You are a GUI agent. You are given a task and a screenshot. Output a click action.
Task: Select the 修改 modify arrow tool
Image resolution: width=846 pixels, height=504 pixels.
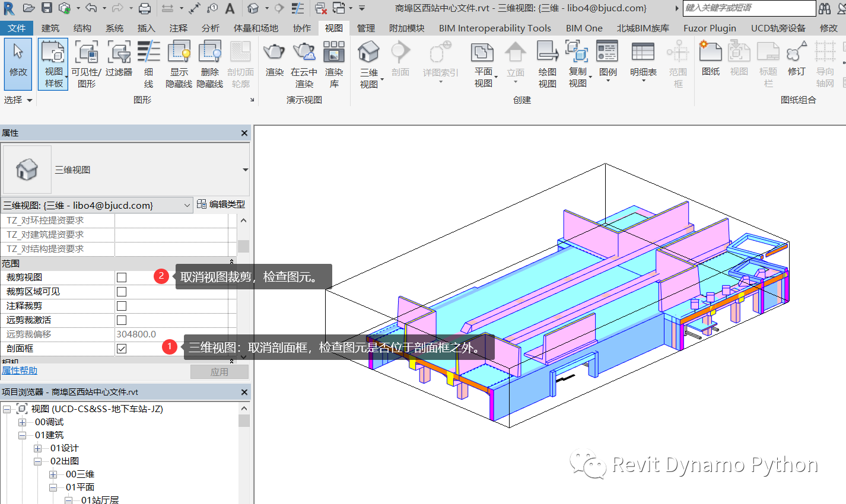point(18,65)
